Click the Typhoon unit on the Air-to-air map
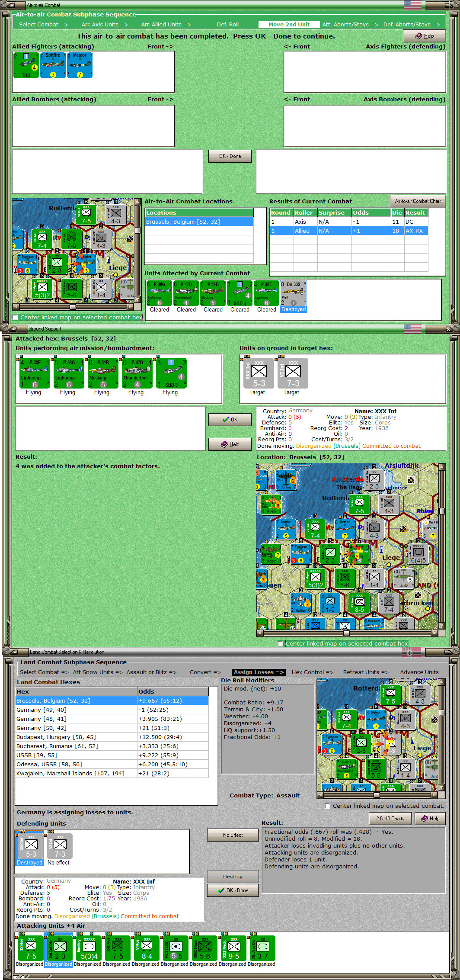Image resolution: width=460 pixels, height=980 pixels. coord(28,264)
